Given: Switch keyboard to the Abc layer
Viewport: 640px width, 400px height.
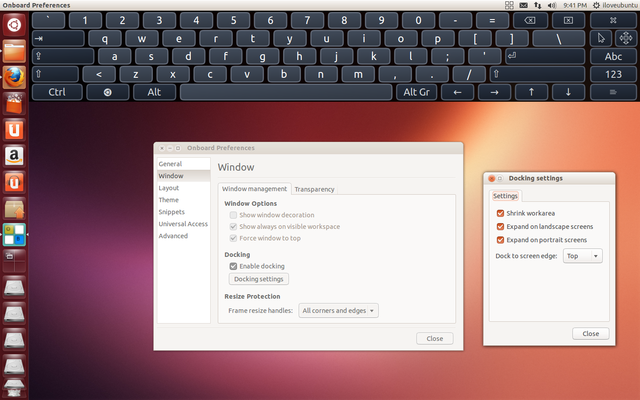Looking at the screenshot, I should coord(613,56).
